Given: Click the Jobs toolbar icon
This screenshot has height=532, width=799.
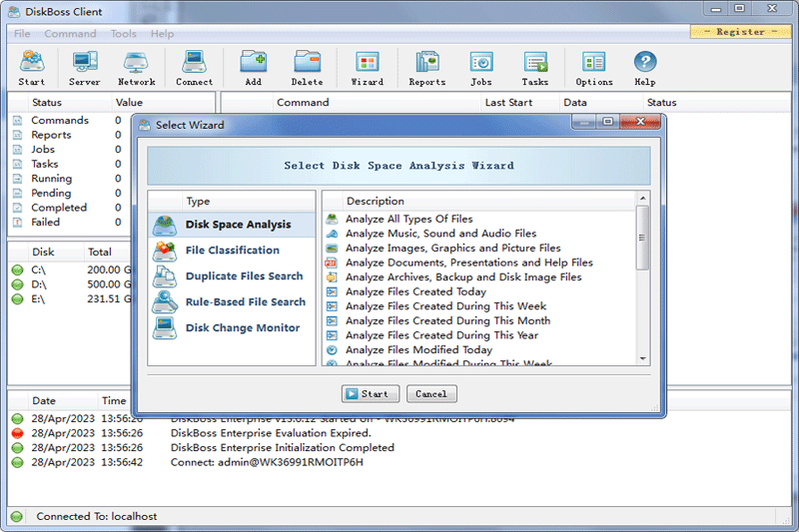Looking at the screenshot, I should tap(481, 68).
